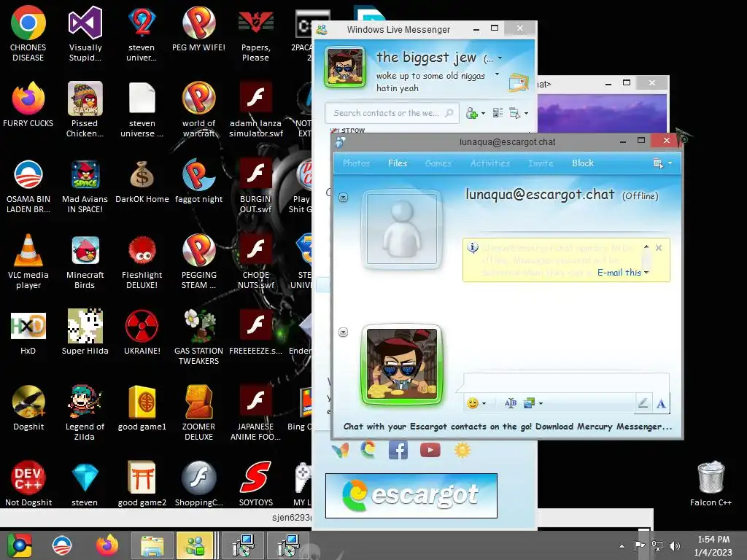Dismiss the yellow offline notice with X
The width and height of the screenshot is (747, 560).
tap(659, 248)
